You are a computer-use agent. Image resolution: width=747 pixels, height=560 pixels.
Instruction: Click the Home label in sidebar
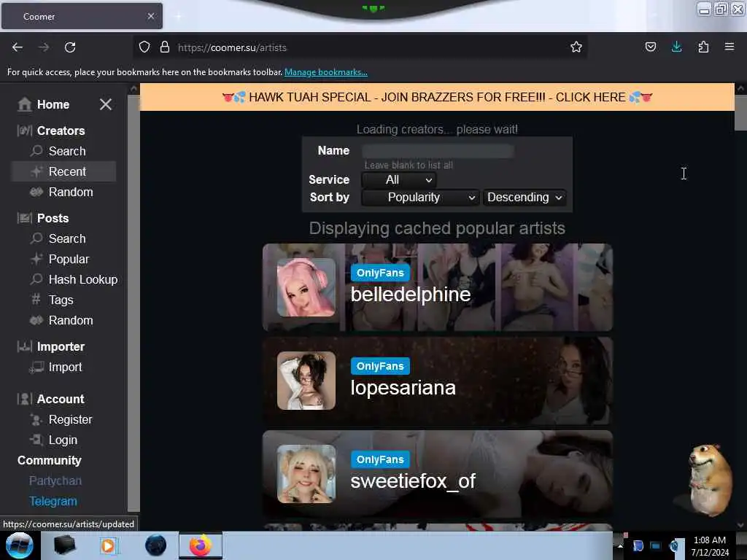click(53, 104)
